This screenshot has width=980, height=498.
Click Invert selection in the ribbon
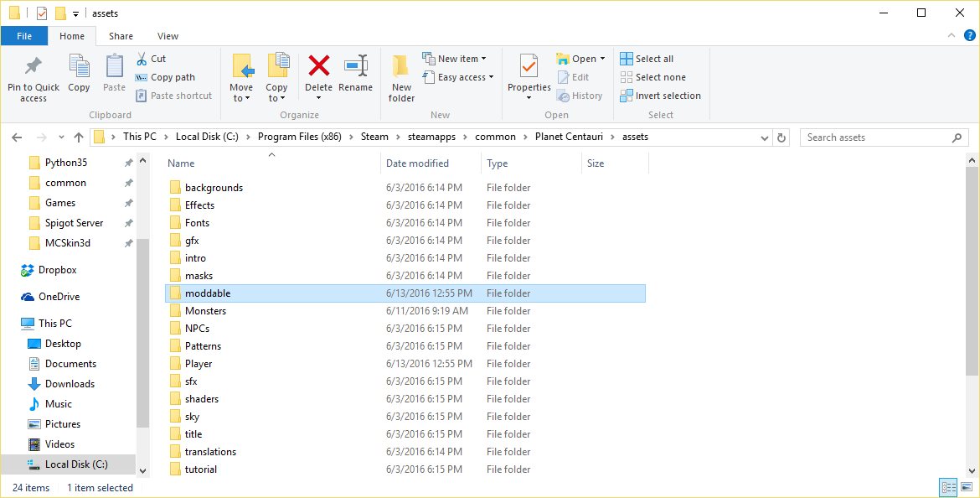(x=661, y=96)
